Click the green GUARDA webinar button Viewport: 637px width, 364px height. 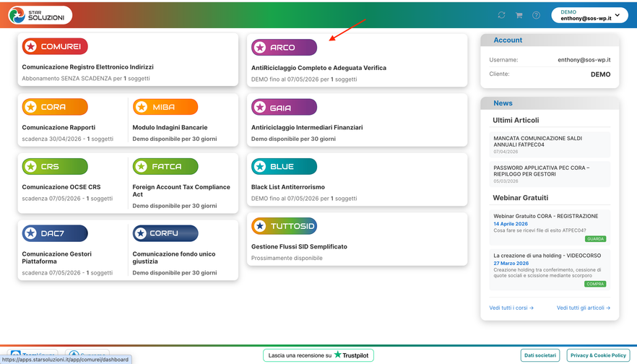[595, 239]
